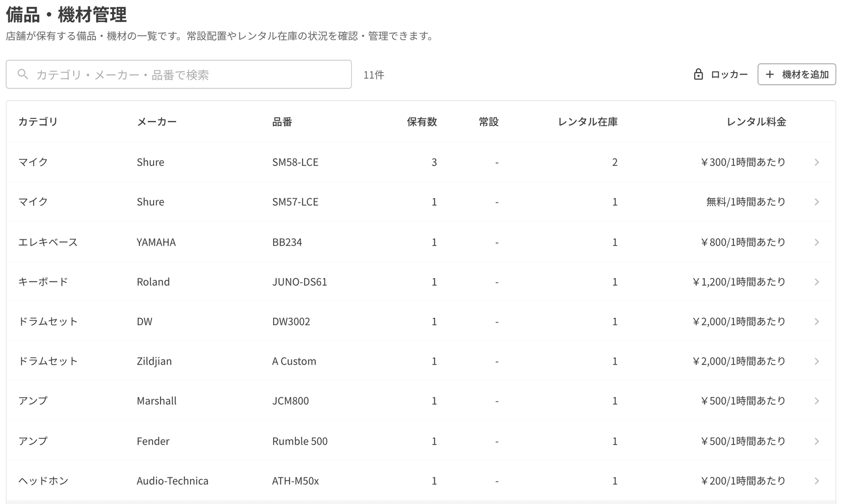Image resolution: width=842 pixels, height=504 pixels.
Task: Click the 機材を追加 button
Action: pos(797,74)
